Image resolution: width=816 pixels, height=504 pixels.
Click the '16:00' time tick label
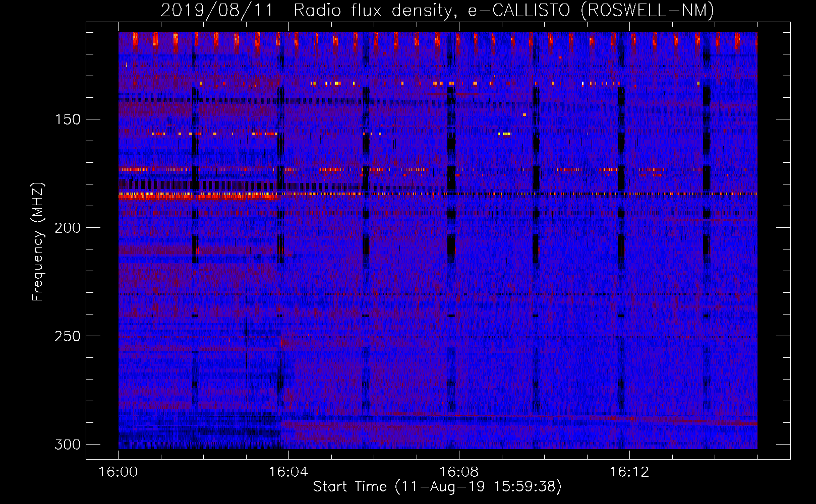click(118, 472)
